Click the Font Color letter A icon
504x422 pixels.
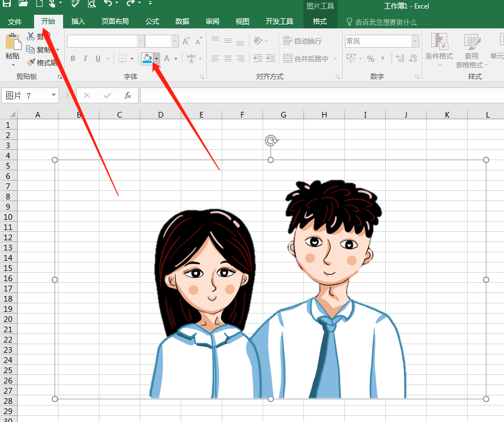(x=166, y=59)
